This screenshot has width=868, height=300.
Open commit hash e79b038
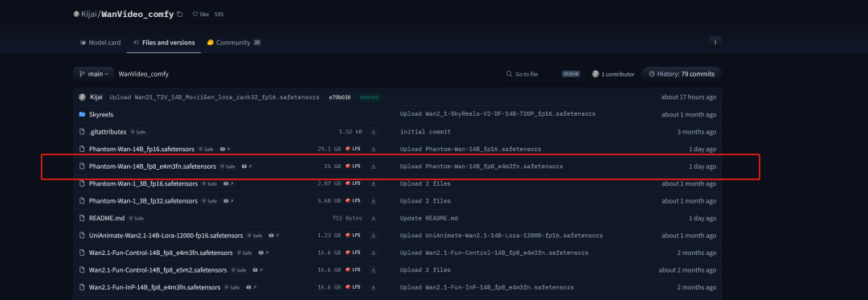point(339,97)
